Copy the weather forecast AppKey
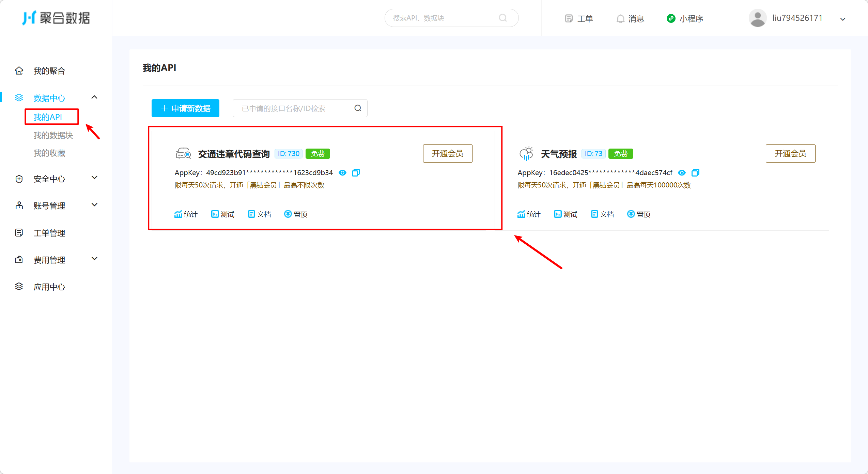Screen dimensions: 868x474 (x=695, y=173)
